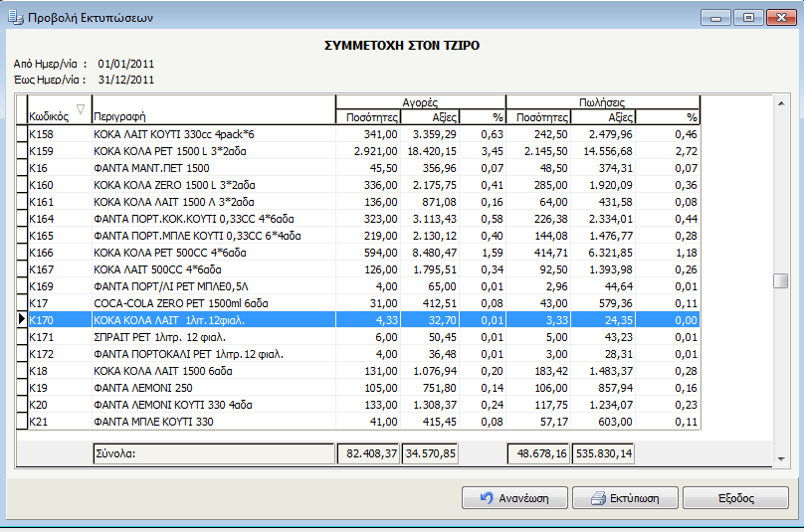The width and height of the screenshot is (804, 532).
Task: Click purchase quantity 594,00 cell
Action: [368, 253]
